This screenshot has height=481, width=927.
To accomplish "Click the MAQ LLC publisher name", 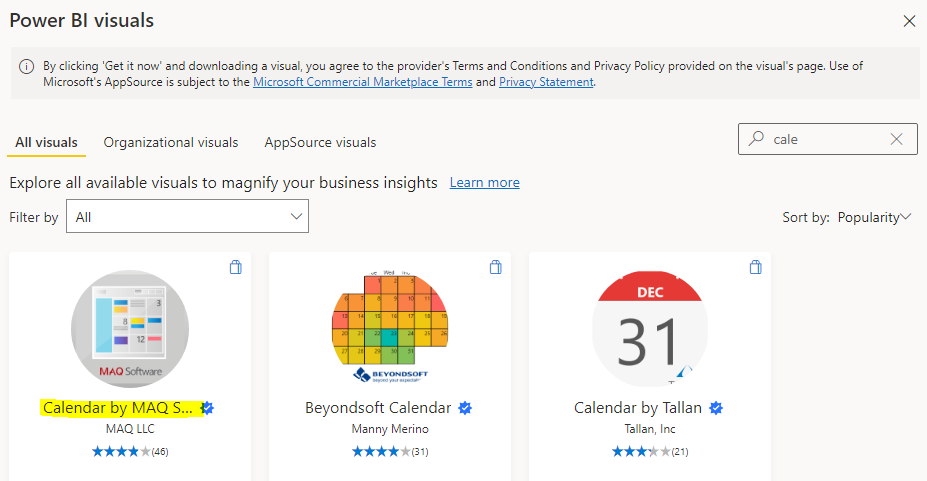I will click(x=130, y=429).
